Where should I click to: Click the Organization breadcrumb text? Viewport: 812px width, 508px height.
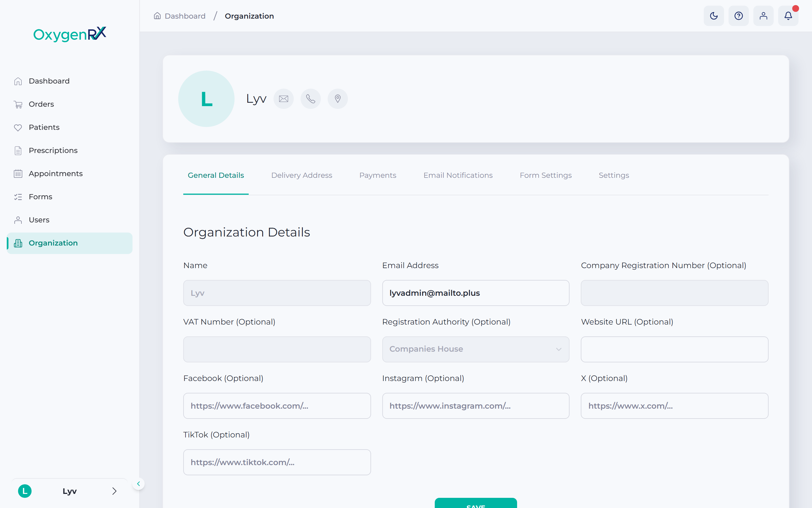click(x=249, y=16)
